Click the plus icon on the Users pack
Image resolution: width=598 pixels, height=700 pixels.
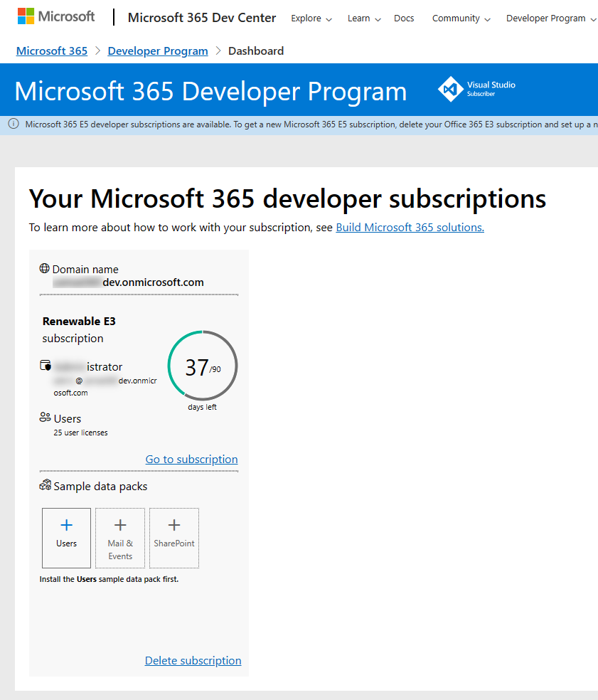click(x=66, y=524)
